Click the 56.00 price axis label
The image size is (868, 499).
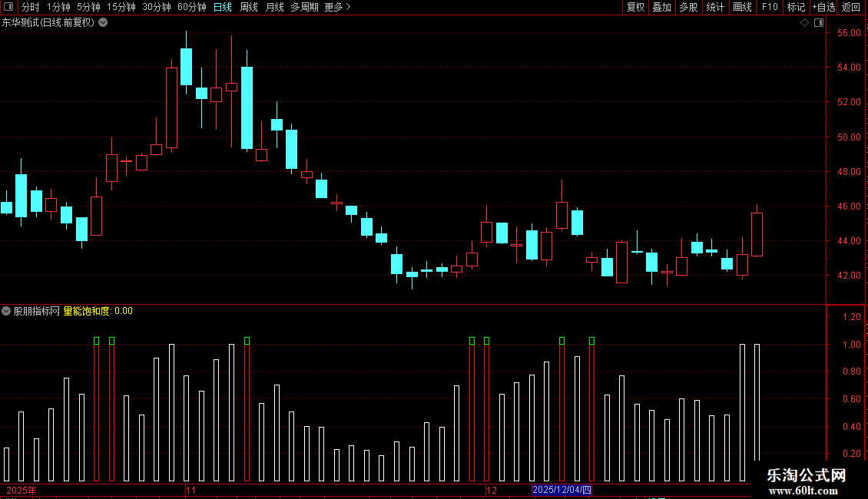click(x=849, y=33)
